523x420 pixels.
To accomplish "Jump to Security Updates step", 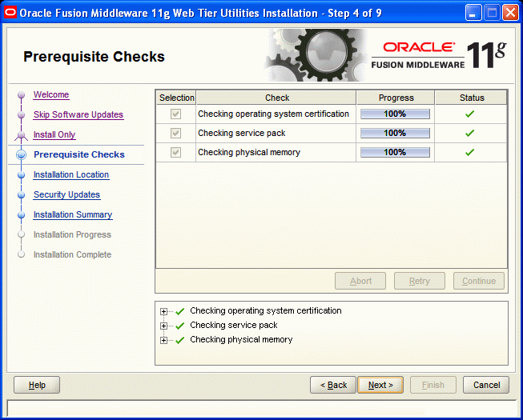I will click(66, 194).
